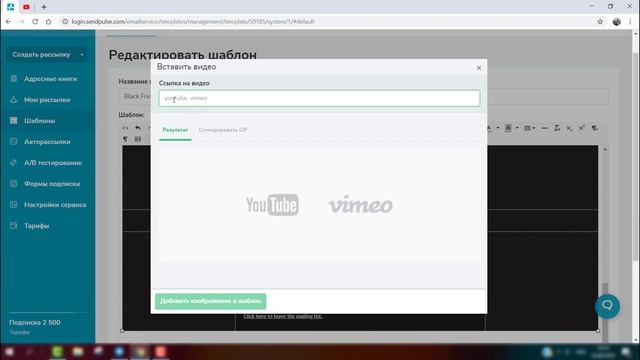Image resolution: width=640 pixels, height=360 pixels.
Task: Click the subscript icon
Action: (569, 128)
